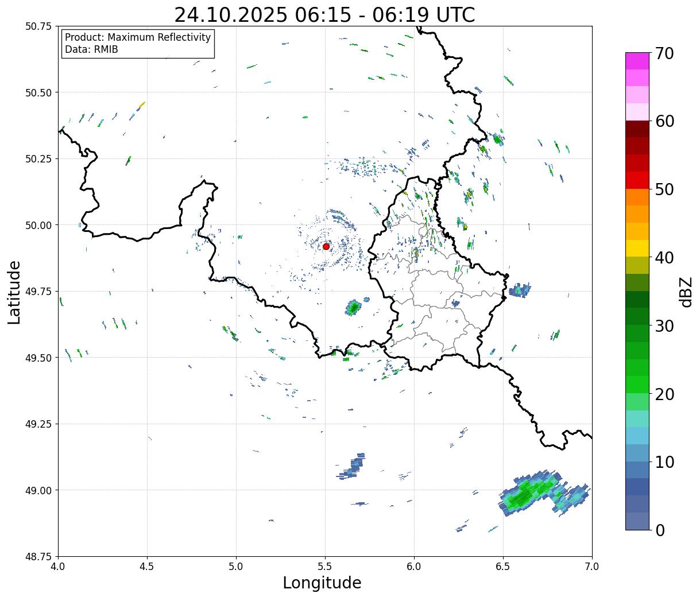Click the 5.5 longitude tick label
This screenshot has height=597, width=700.
[x=325, y=567]
